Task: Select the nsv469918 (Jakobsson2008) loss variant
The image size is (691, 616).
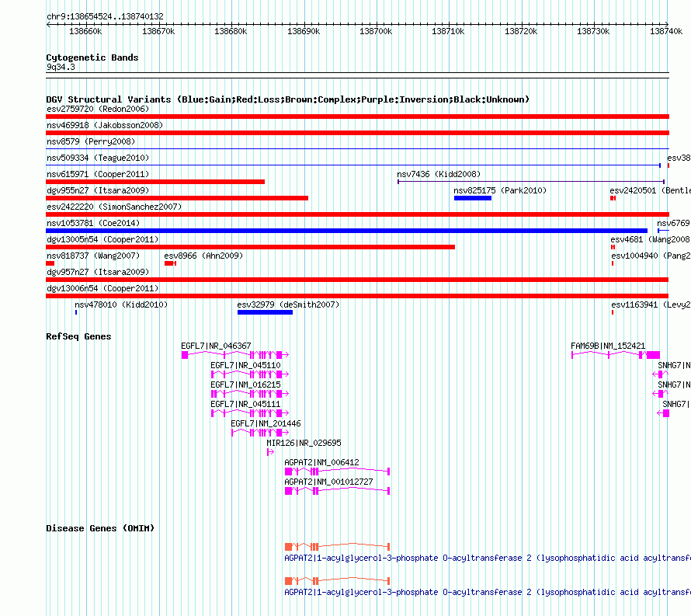Action: tap(357, 133)
